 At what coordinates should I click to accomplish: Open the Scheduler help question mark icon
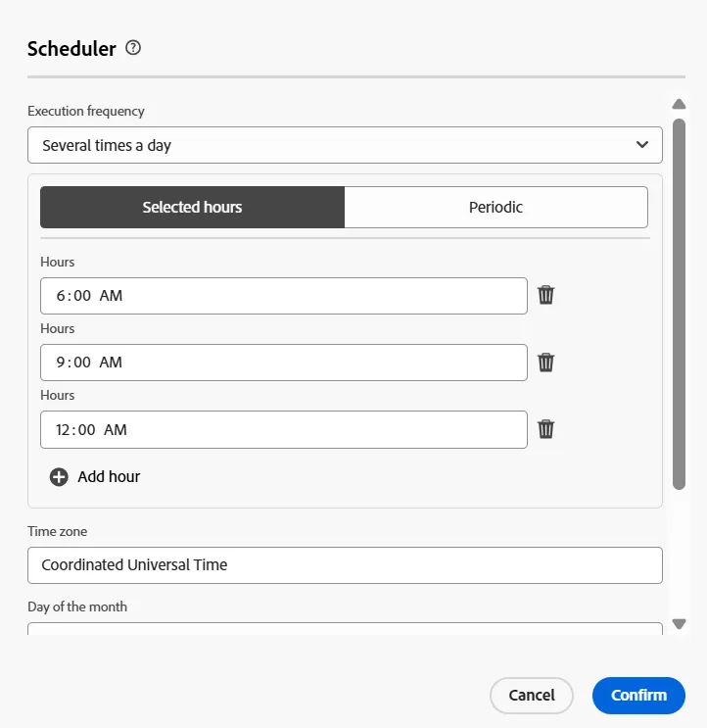pos(133,48)
